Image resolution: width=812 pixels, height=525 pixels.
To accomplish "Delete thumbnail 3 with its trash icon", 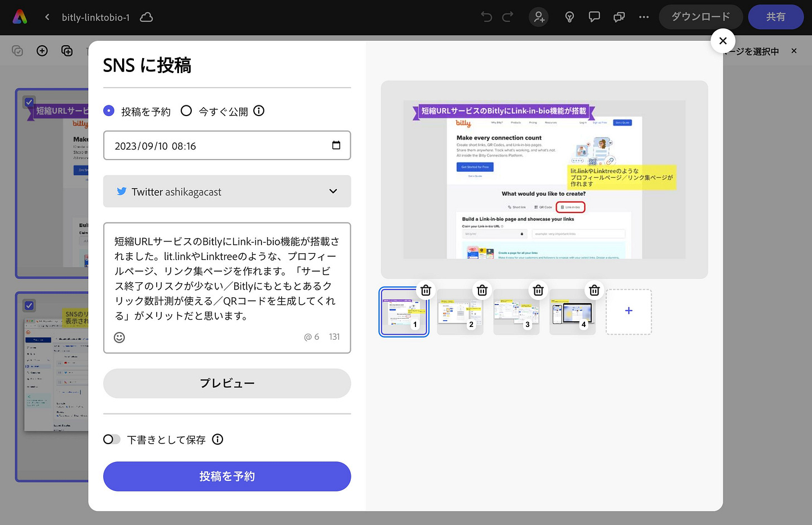I will [538, 290].
